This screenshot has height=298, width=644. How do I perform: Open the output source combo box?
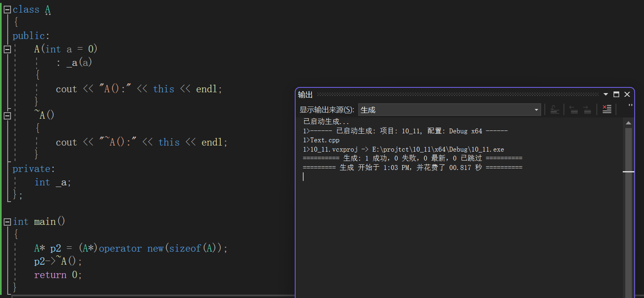tap(449, 110)
